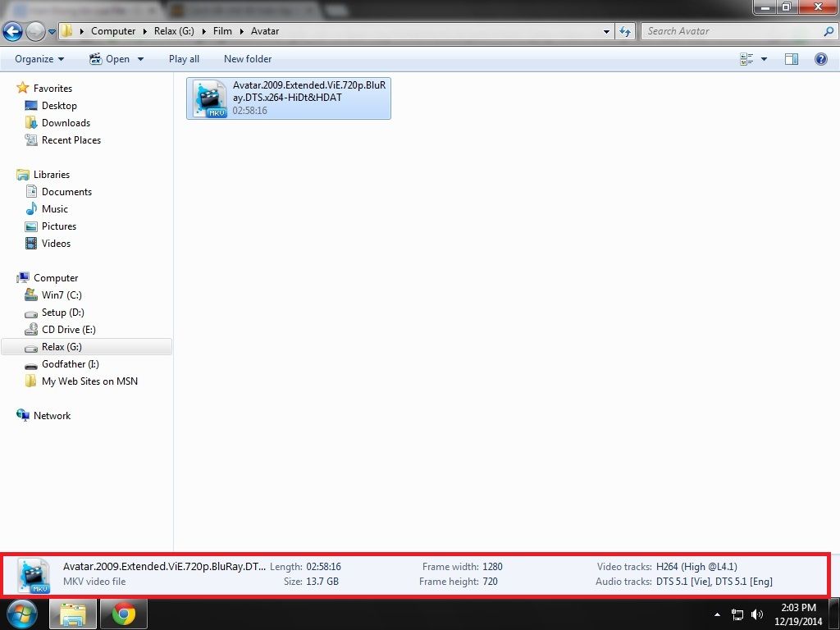The height and width of the screenshot is (630, 840).
Task: Open Recent Places in Favorites
Action: [71, 139]
